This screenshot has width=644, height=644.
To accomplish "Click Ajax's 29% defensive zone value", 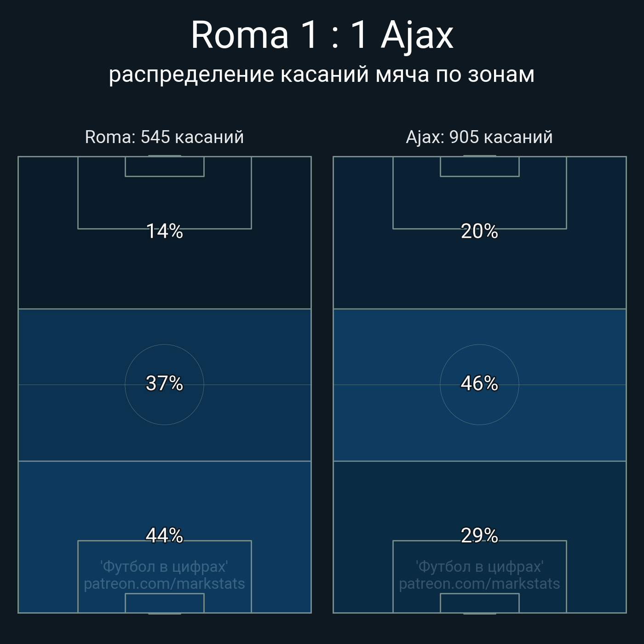I will point(479,535).
